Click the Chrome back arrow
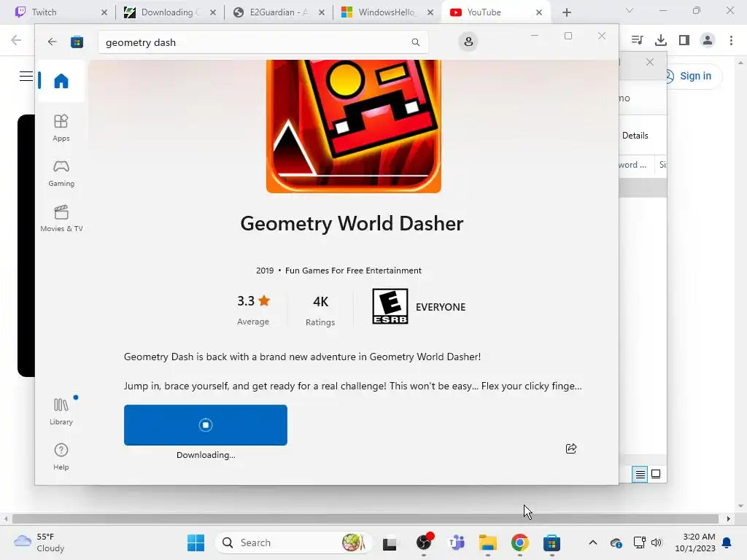This screenshot has width=747, height=560. coord(16,40)
